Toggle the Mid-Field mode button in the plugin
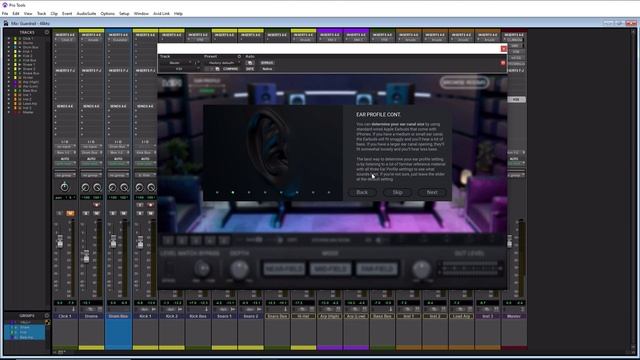This screenshot has height=360, width=640. point(330,269)
